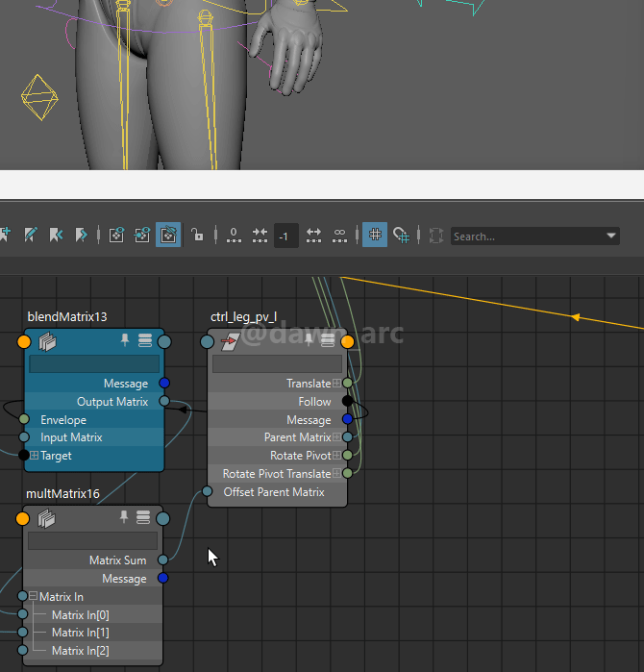Click ctrl_leg_pv_l input master port
This screenshot has height=672, width=644.
208,341
